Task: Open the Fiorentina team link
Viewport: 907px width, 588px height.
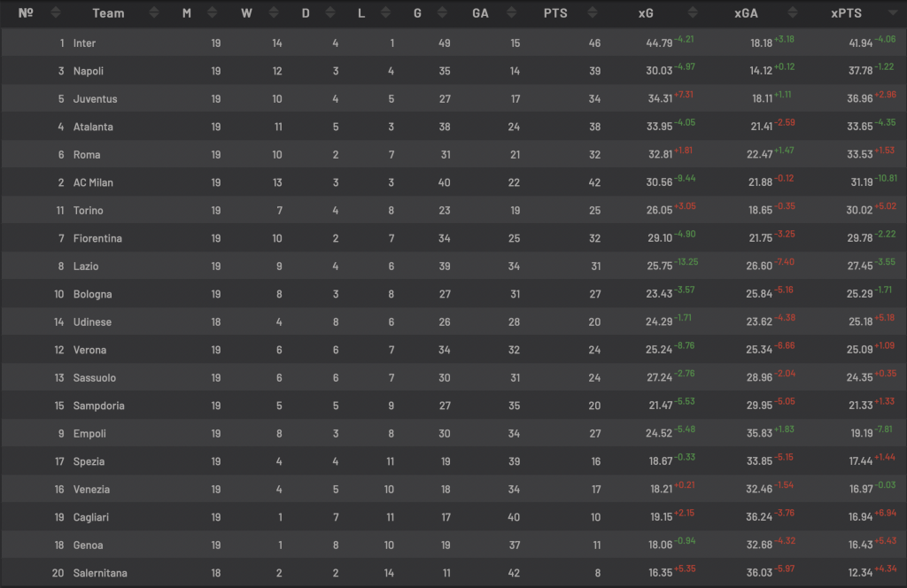Action: [97, 238]
